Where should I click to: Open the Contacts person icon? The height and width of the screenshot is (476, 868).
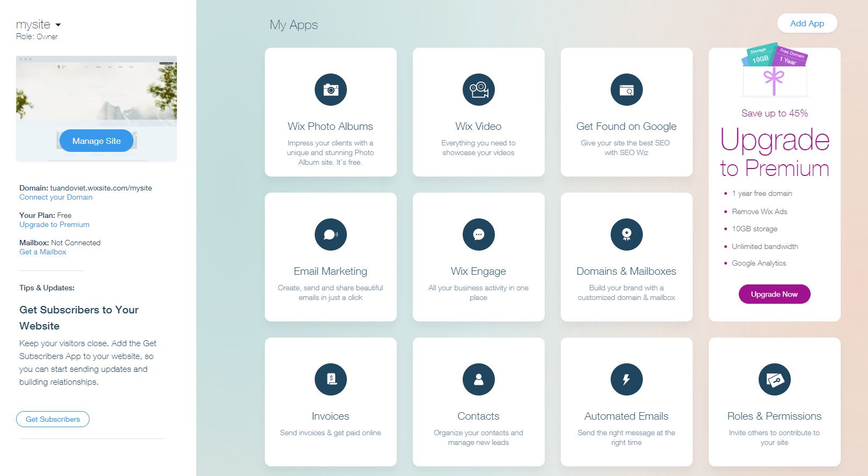click(x=478, y=379)
